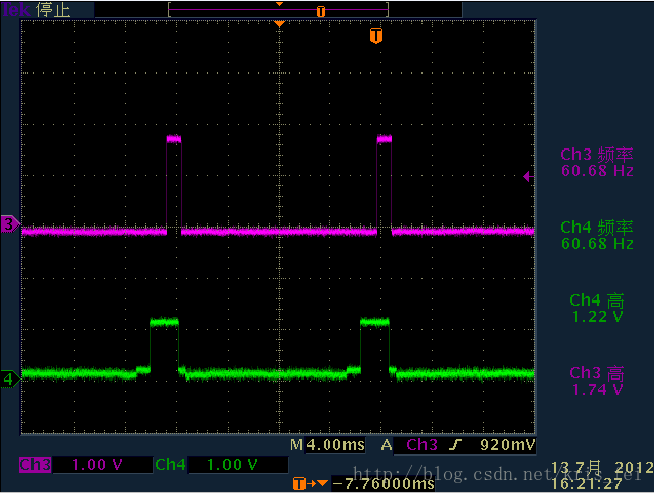Click the trigger source Ch3 readout
Image resolution: width=654 pixels, height=494 pixels.
[x=422, y=445]
